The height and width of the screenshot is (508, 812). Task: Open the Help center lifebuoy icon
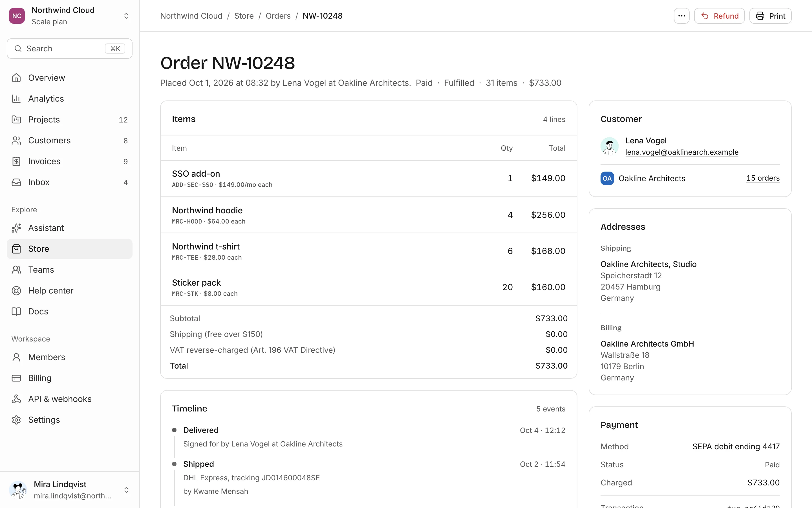pyautogui.click(x=16, y=291)
